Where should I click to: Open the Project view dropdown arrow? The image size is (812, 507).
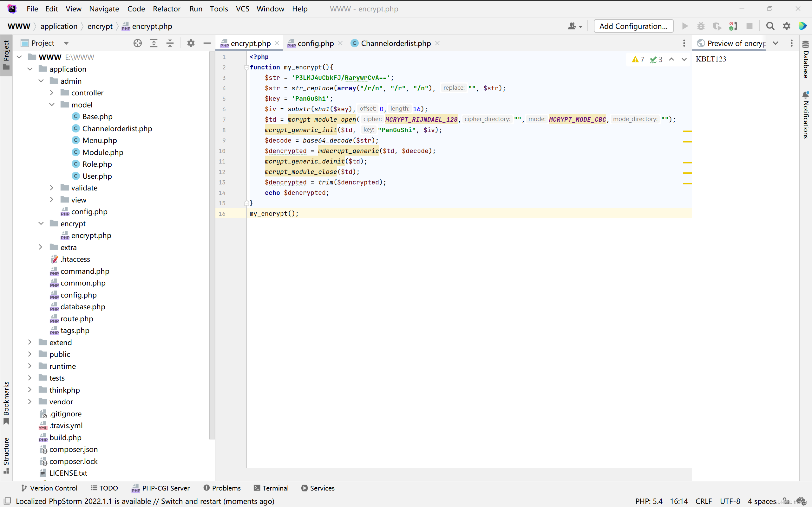click(66, 43)
